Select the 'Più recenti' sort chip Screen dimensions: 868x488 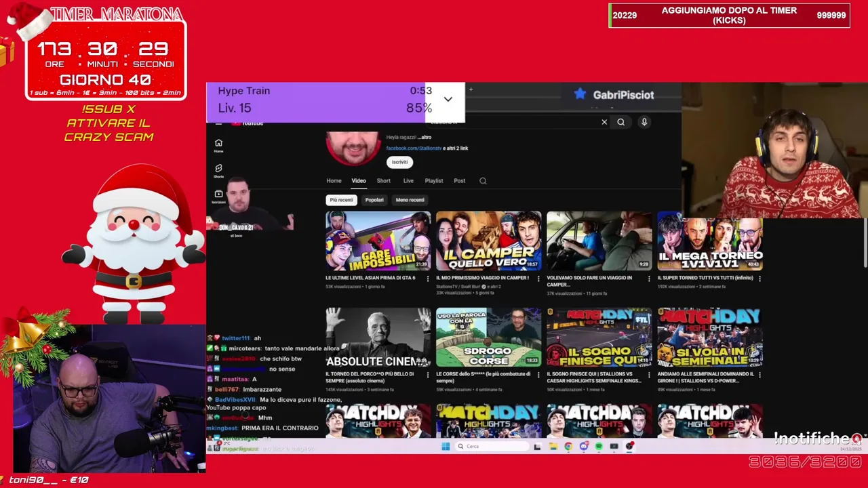coord(341,200)
